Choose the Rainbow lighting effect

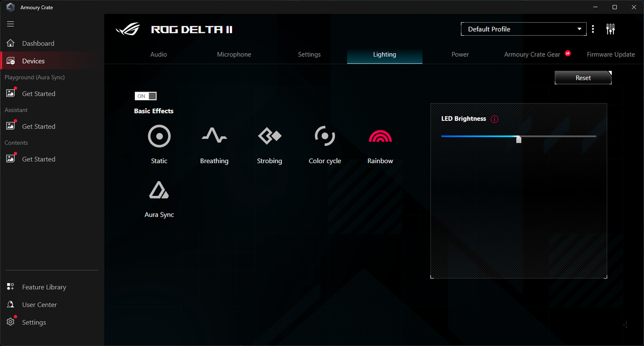(x=380, y=145)
